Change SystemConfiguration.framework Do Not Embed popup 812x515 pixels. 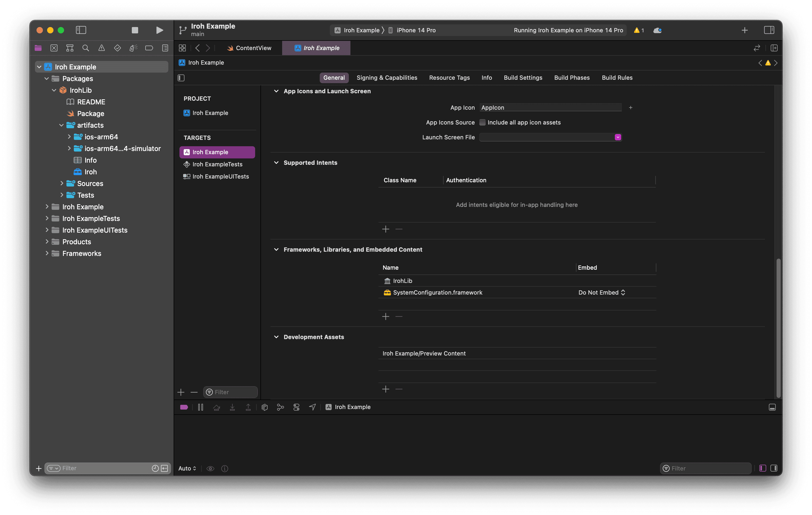pyautogui.click(x=602, y=292)
